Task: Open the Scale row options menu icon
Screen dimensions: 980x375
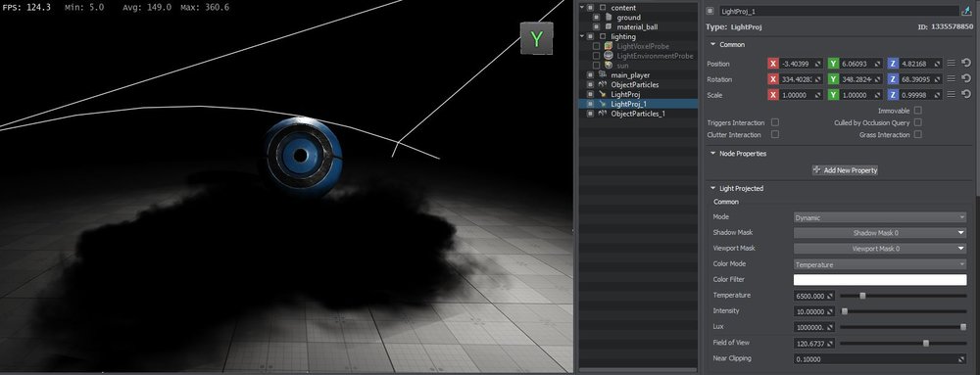Action: [952, 94]
